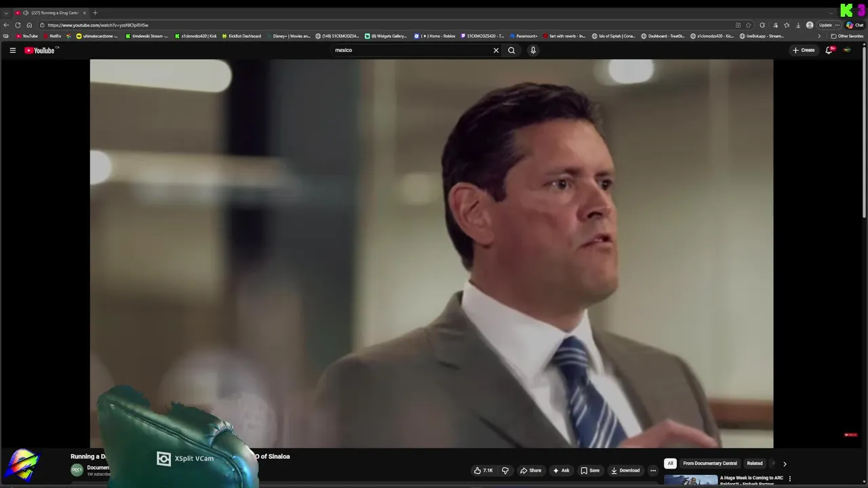Open more actions ellipsis menu

coord(653,470)
